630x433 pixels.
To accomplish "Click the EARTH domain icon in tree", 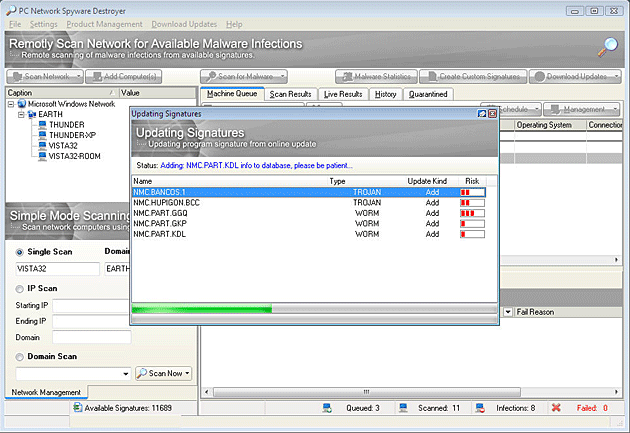I will (31, 114).
